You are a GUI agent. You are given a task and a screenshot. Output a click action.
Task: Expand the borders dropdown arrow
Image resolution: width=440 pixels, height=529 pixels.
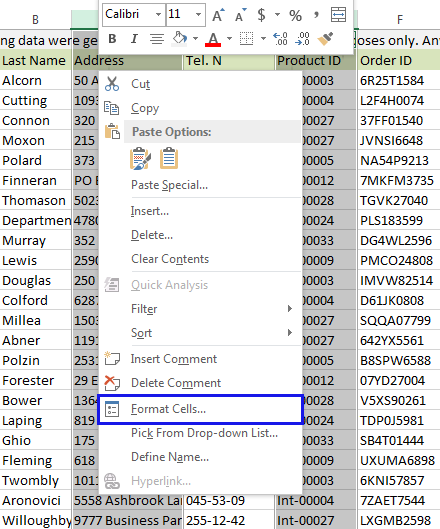pyautogui.click(x=264, y=39)
